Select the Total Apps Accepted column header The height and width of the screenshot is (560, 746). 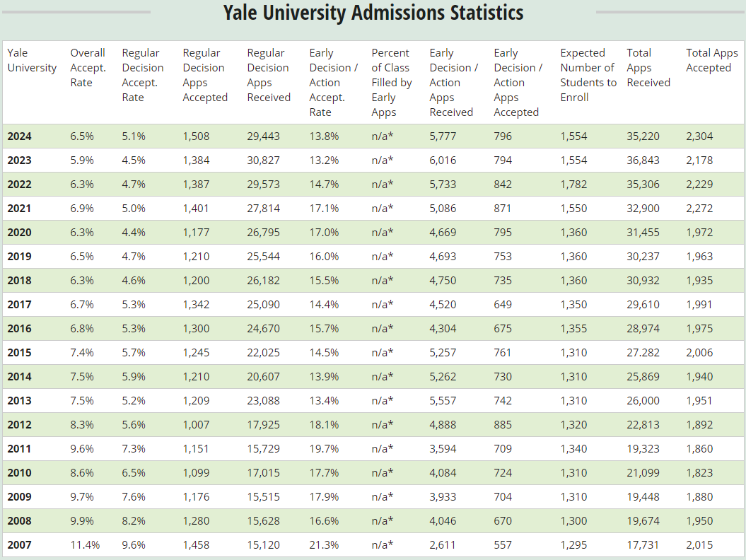[x=711, y=60]
